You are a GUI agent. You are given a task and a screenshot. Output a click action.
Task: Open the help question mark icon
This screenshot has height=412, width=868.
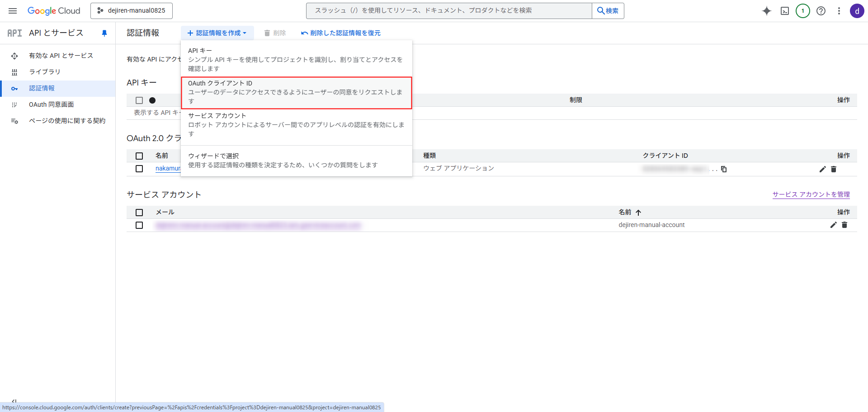click(x=821, y=11)
